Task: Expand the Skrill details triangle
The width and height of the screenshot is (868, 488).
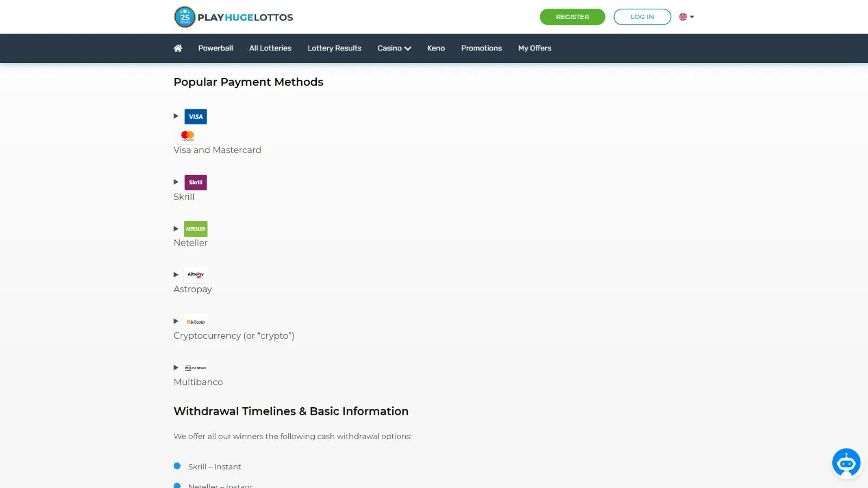Action: pos(176,182)
